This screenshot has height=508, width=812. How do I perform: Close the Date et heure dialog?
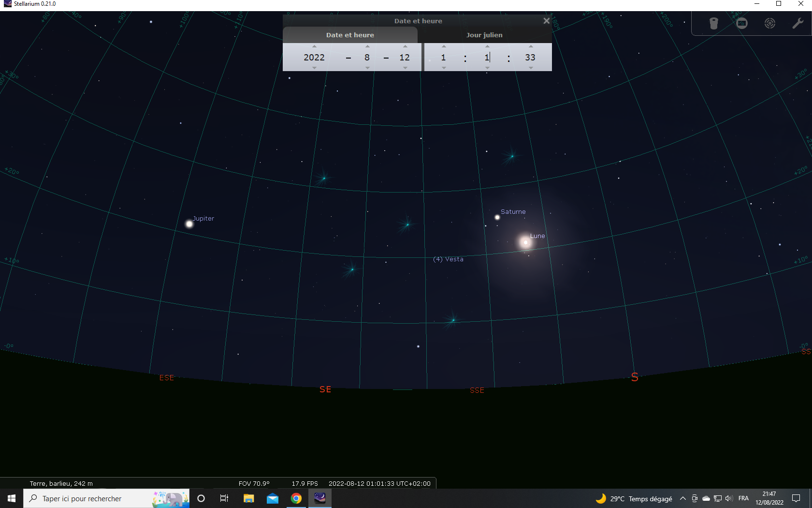click(x=546, y=21)
